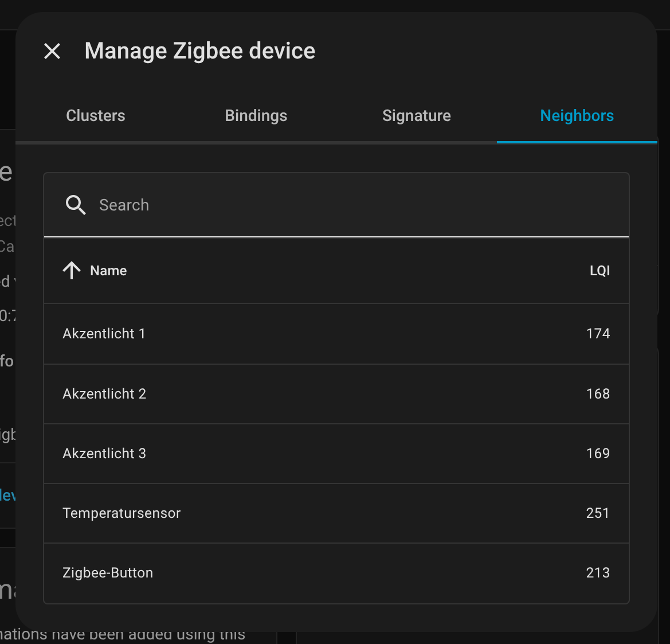Image resolution: width=670 pixels, height=644 pixels.
Task: Open the Bindings tab
Action: pos(256,116)
